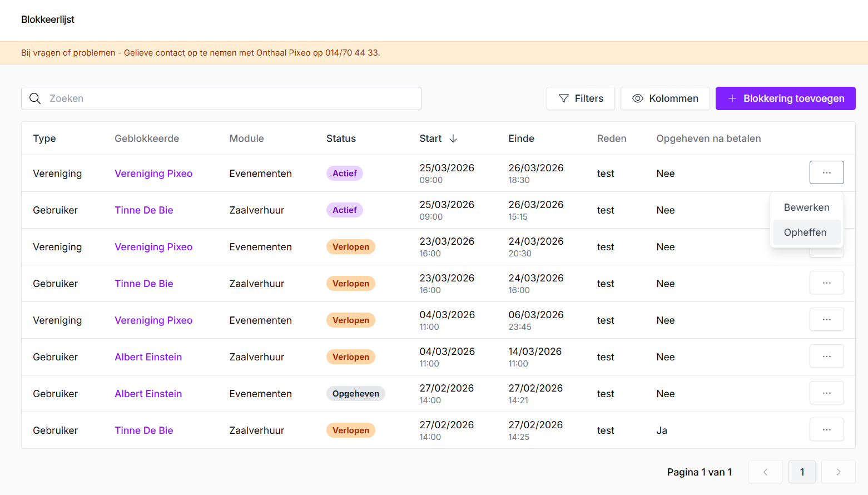Choose Opheffen in the row menu
Screen dimensions: 868x495
click(805, 232)
